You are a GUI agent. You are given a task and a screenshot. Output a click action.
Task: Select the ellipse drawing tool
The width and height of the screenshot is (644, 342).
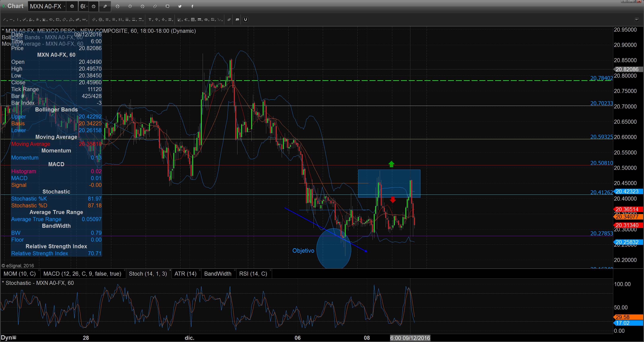[51, 20]
